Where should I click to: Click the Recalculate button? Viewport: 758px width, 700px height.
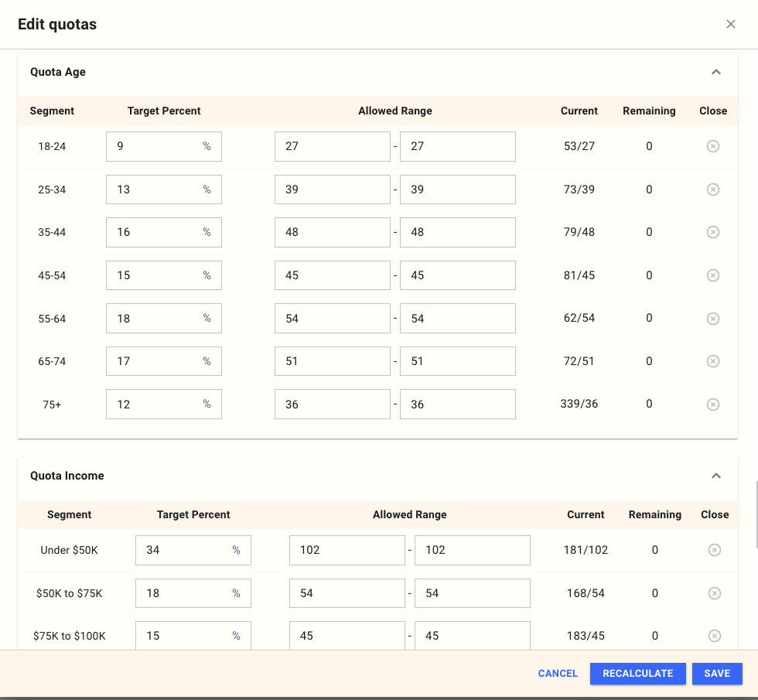pos(637,674)
